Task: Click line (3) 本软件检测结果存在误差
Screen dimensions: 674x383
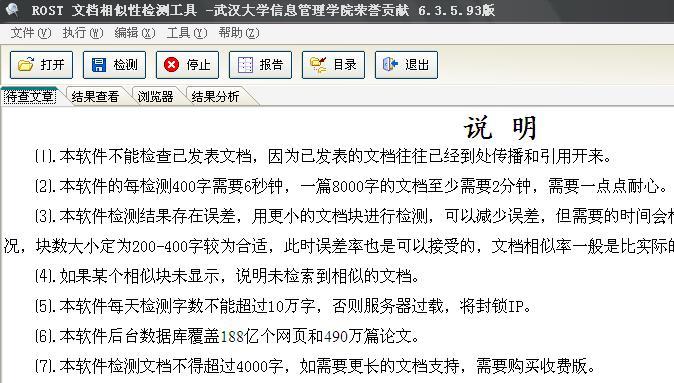Action: tap(354, 216)
